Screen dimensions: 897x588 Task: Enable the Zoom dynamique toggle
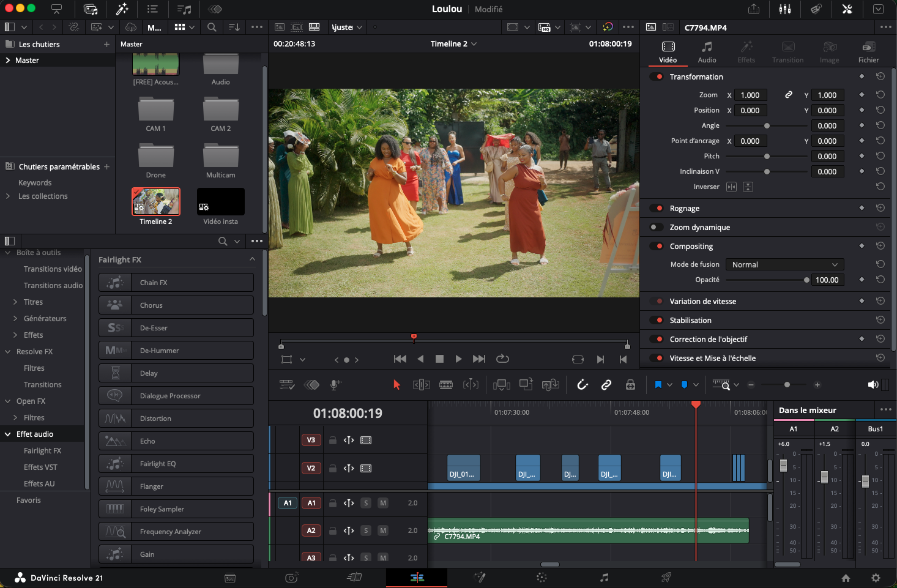(x=657, y=227)
